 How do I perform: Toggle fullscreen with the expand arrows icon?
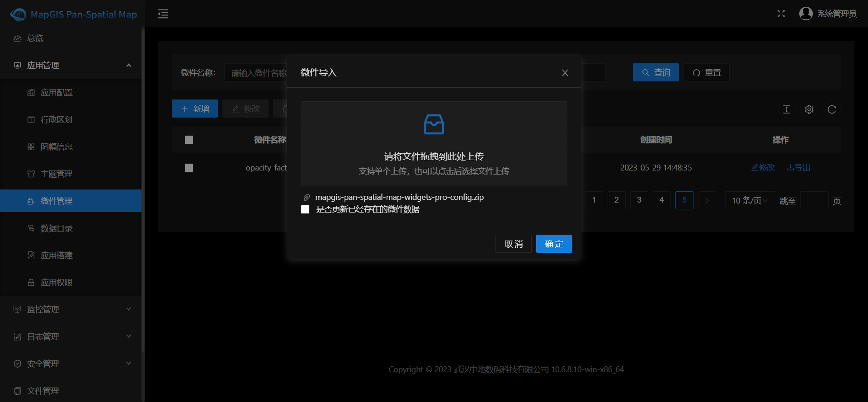(x=781, y=14)
